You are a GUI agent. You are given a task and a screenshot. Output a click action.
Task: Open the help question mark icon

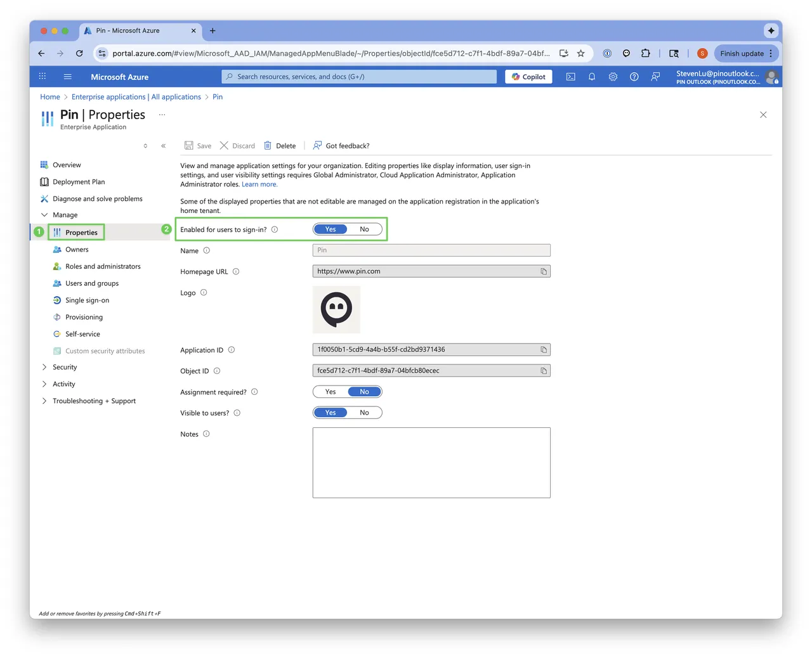coord(634,77)
